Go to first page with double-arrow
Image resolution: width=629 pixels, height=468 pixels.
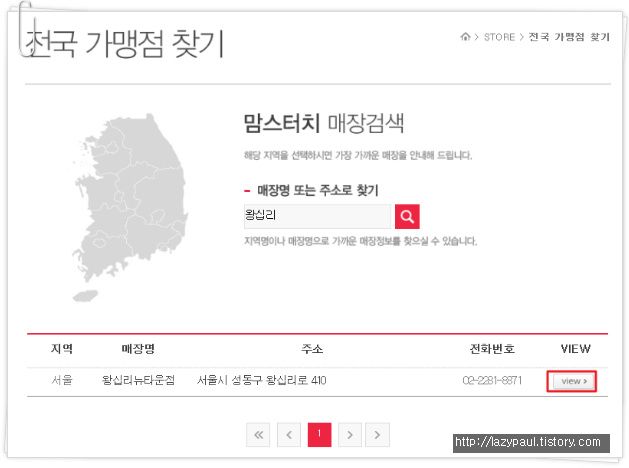click(258, 435)
